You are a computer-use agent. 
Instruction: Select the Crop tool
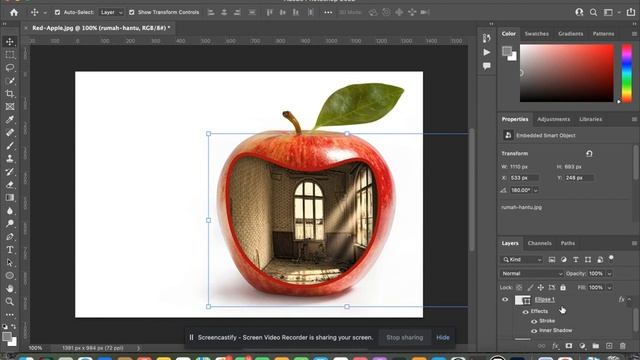pos(10,94)
